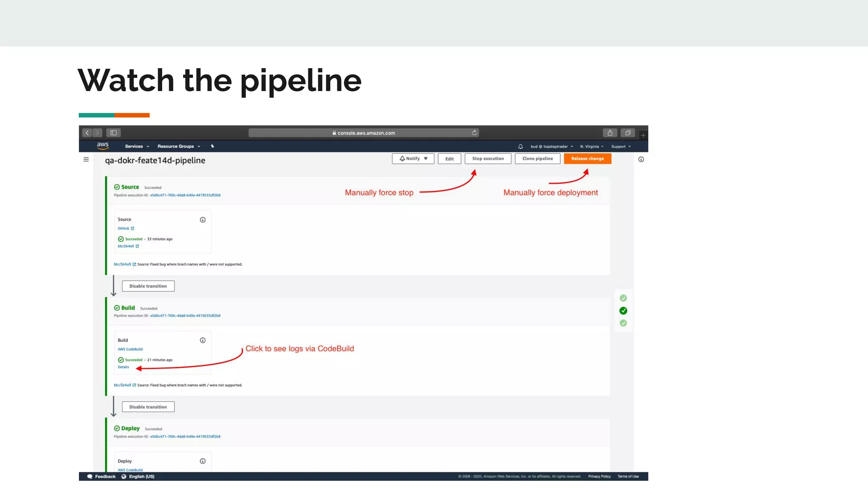
Task: Open the Source stage pipeline execution ID link
Action: click(185, 195)
